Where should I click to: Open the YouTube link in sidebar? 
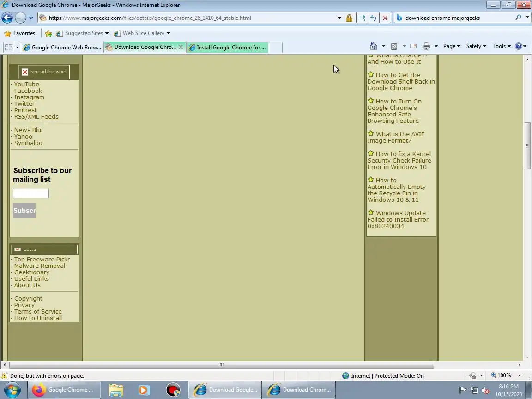pos(26,84)
